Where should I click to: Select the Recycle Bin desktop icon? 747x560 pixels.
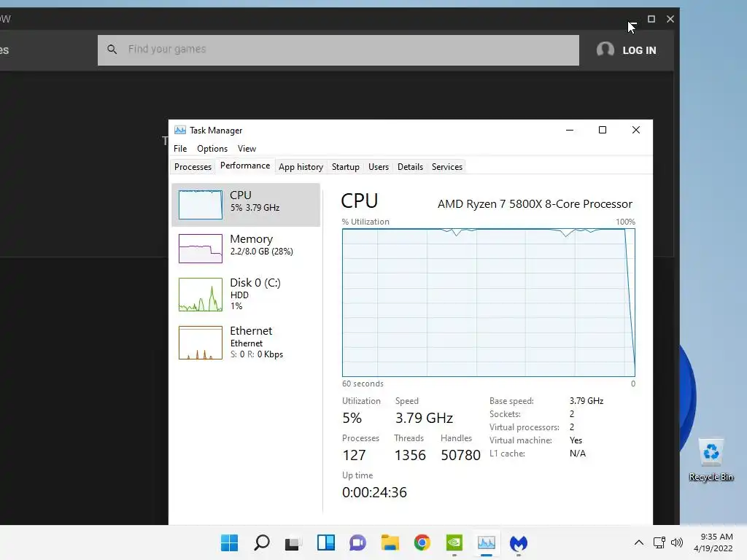711,459
